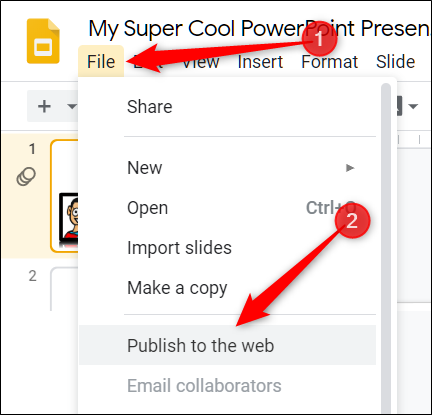Open the Slide menu
The image size is (432, 415).
click(x=396, y=62)
